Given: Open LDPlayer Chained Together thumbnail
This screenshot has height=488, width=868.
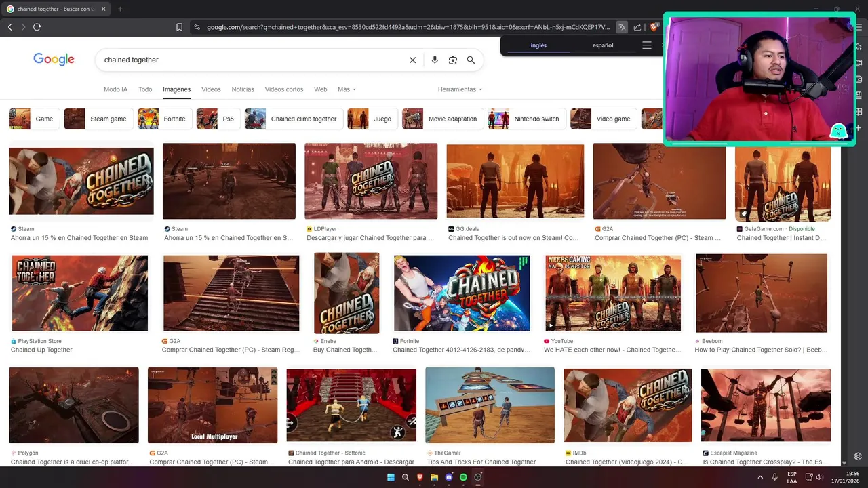Looking at the screenshot, I should [x=371, y=181].
